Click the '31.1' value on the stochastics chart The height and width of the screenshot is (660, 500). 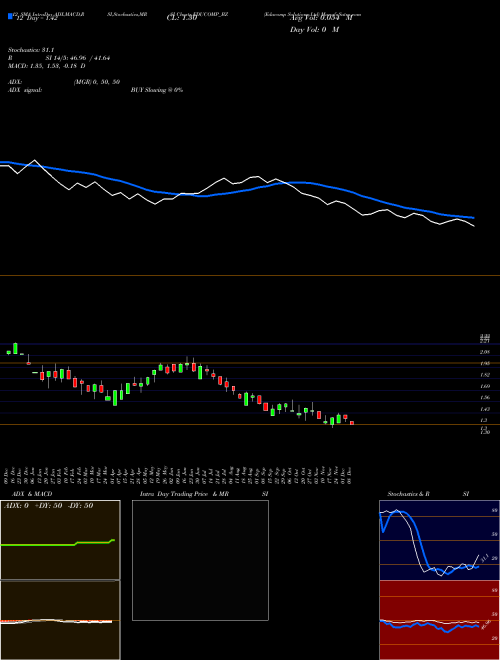click(484, 558)
